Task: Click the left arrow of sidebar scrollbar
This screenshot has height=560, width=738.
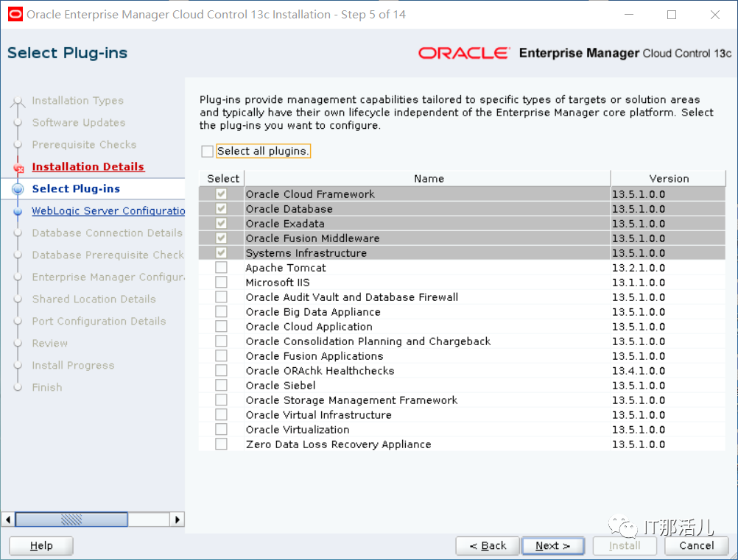Action: (x=8, y=520)
